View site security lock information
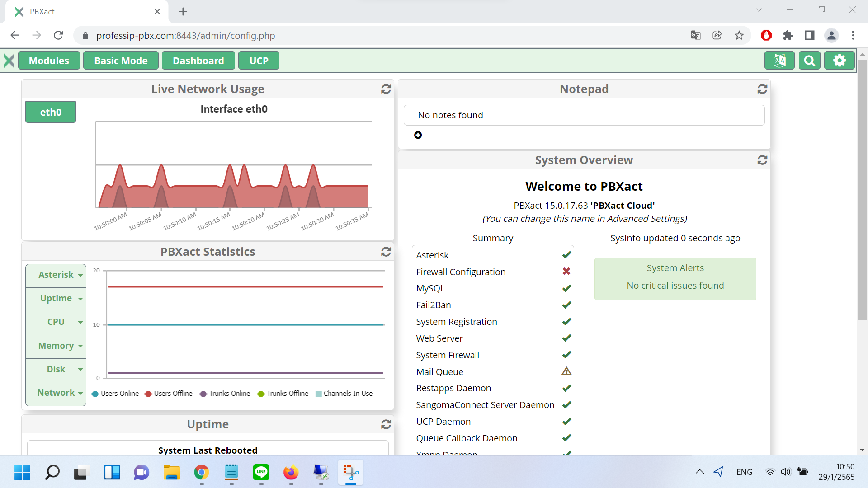Image resolution: width=868 pixels, height=488 pixels. [x=85, y=35]
